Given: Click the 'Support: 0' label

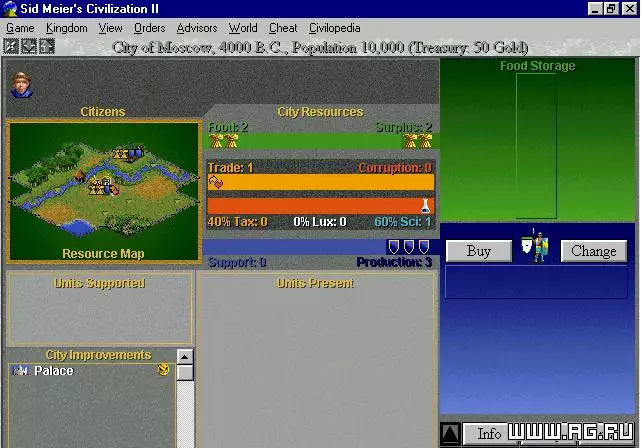Looking at the screenshot, I should (238, 262).
